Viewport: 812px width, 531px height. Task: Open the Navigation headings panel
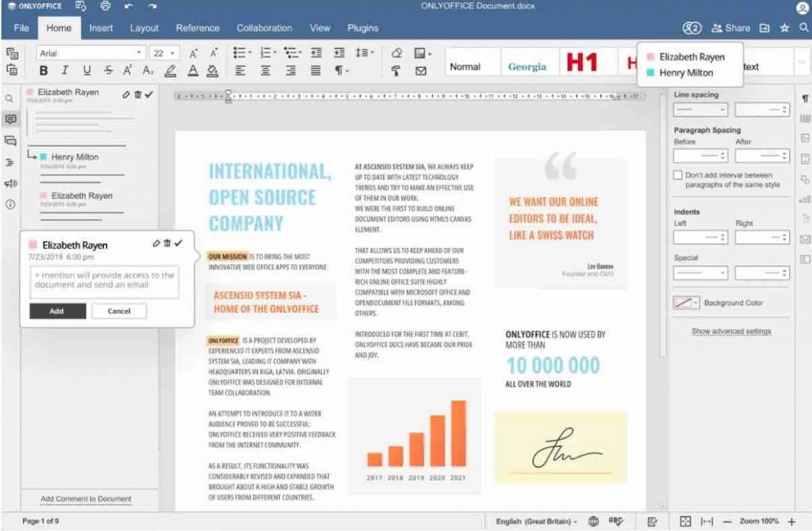point(9,161)
